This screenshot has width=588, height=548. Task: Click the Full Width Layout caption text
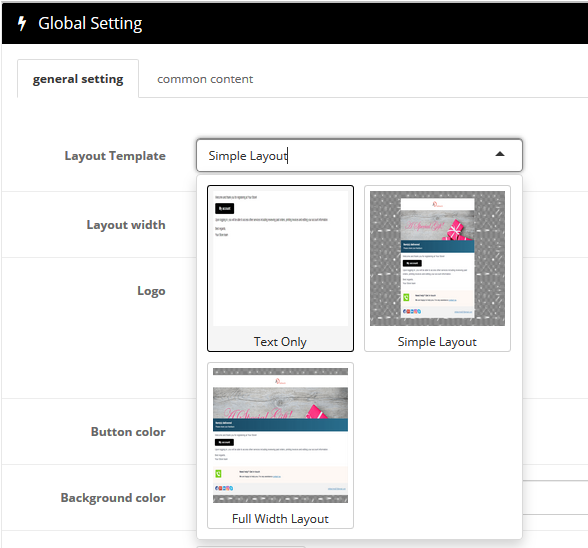pos(280,519)
